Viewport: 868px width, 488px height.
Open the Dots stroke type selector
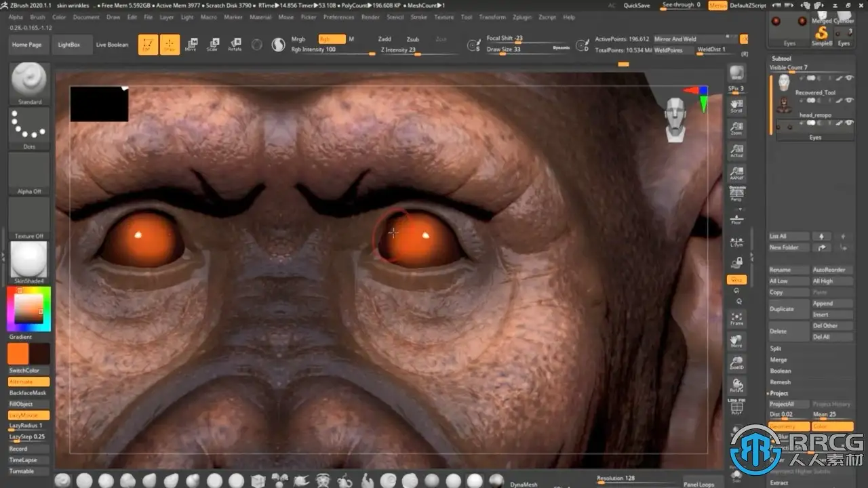coord(29,125)
